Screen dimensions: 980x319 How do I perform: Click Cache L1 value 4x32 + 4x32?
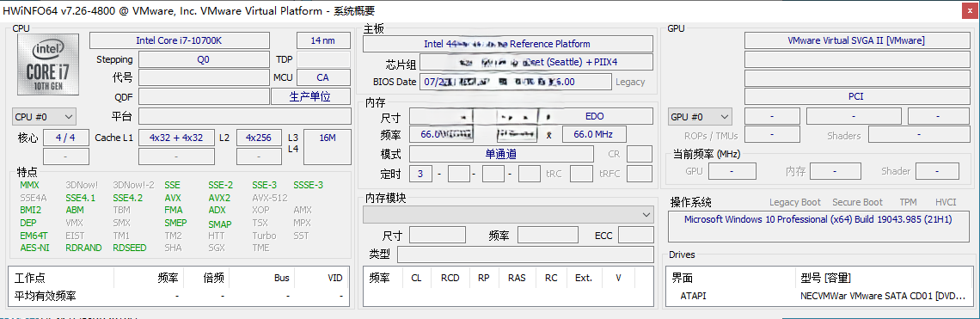(175, 138)
